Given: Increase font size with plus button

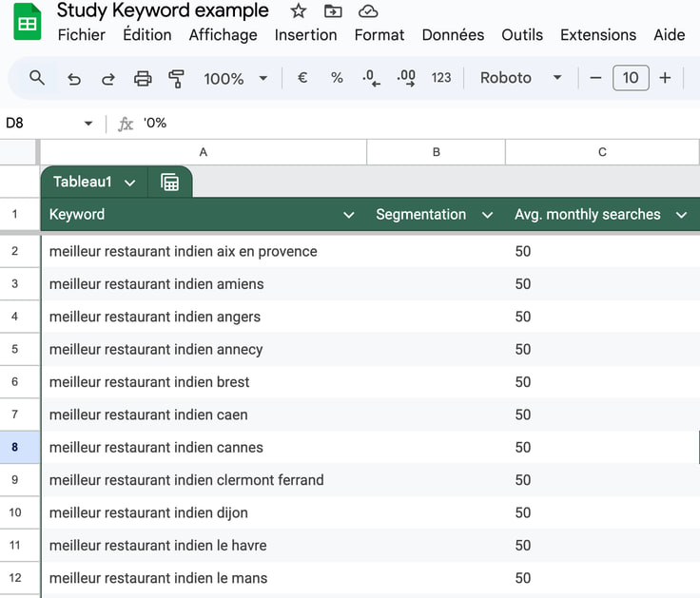Looking at the screenshot, I should click(665, 78).
